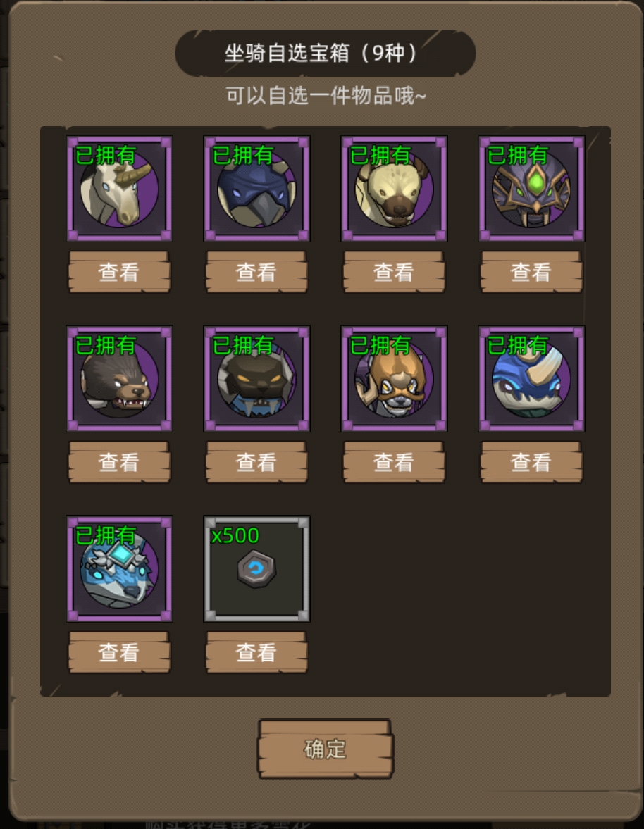Choose the ice wolf mount with crystal crown
Viewport: 644px width, 829px height.
point(119,569)
